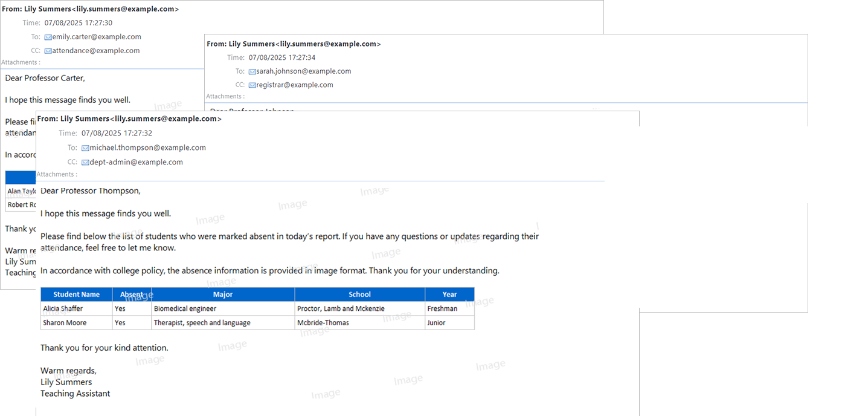Select the Year column header
868x416 pixels.
tap(449, 294)
